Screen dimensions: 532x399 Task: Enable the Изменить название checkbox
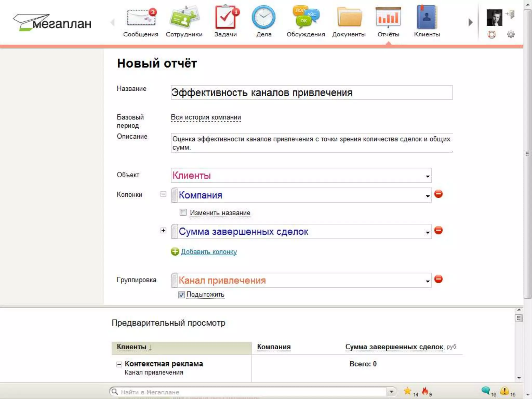[183, 212]
